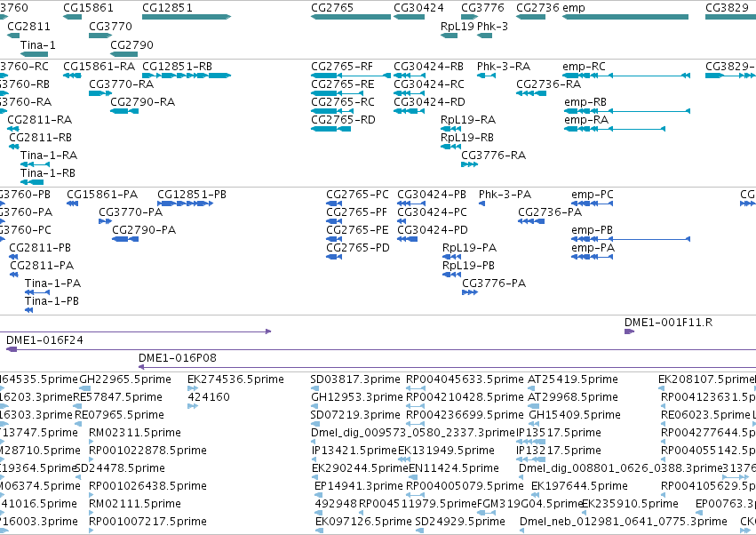Select the Phk-3 gene label
This screenshot has height=535, width=756.
[x=492, y=26]
